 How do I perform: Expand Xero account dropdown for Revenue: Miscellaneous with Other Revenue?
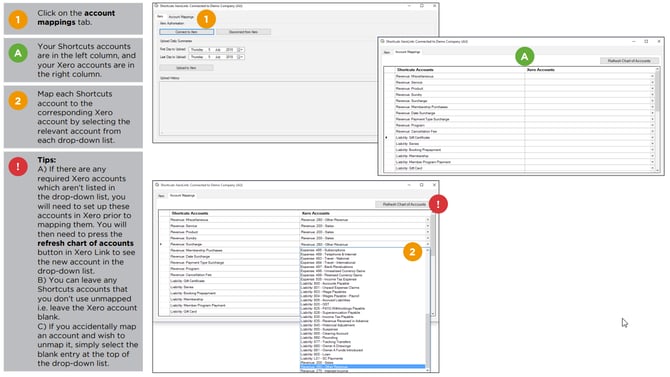click(x=427, y=220)
